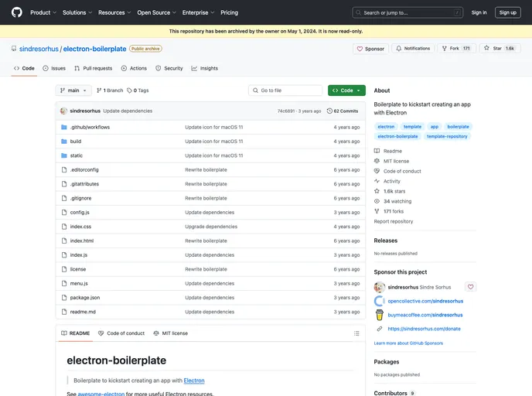Viewport: 532px width, 396px height.
Task: Open opencollective.com/sindresorhus link
Action: 425,302
